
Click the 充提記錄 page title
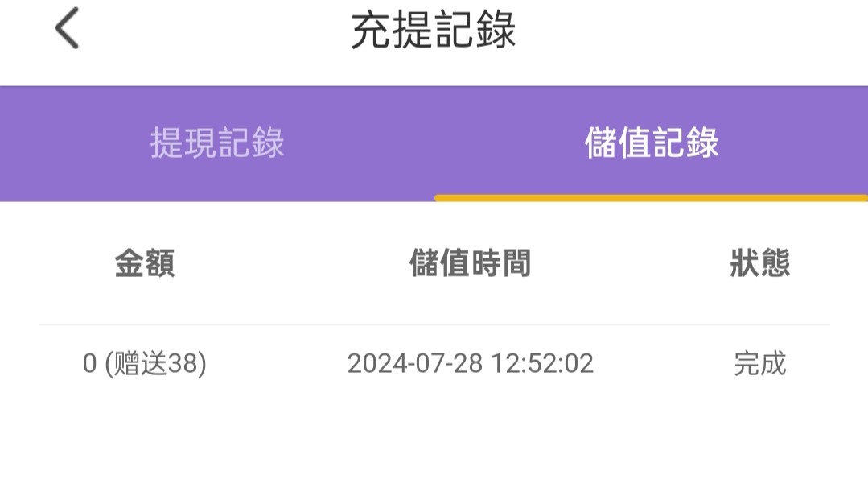(x=434, y=31)
